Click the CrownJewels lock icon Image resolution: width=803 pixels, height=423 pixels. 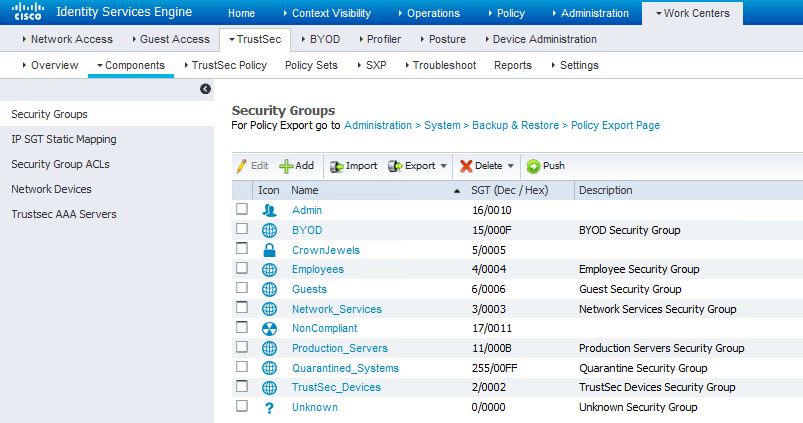(x=269, y=250)
